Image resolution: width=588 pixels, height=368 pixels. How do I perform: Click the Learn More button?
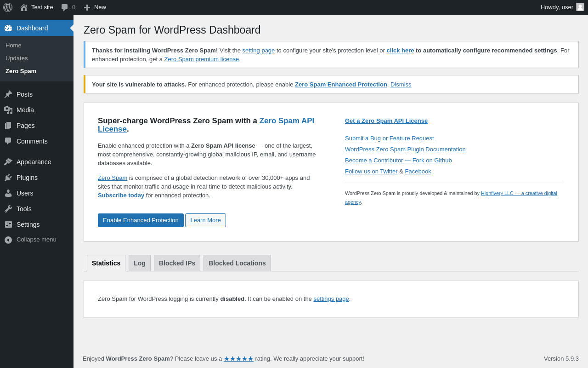tap(205, 220)
